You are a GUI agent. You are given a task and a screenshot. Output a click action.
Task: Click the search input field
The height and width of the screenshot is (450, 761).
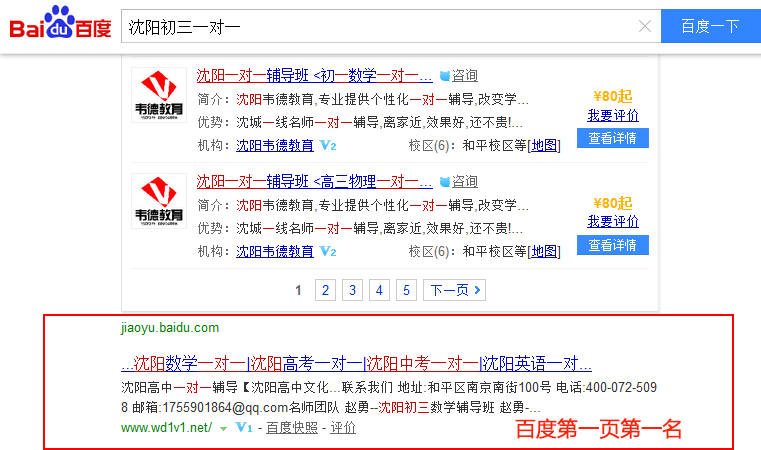pos(380,27)
